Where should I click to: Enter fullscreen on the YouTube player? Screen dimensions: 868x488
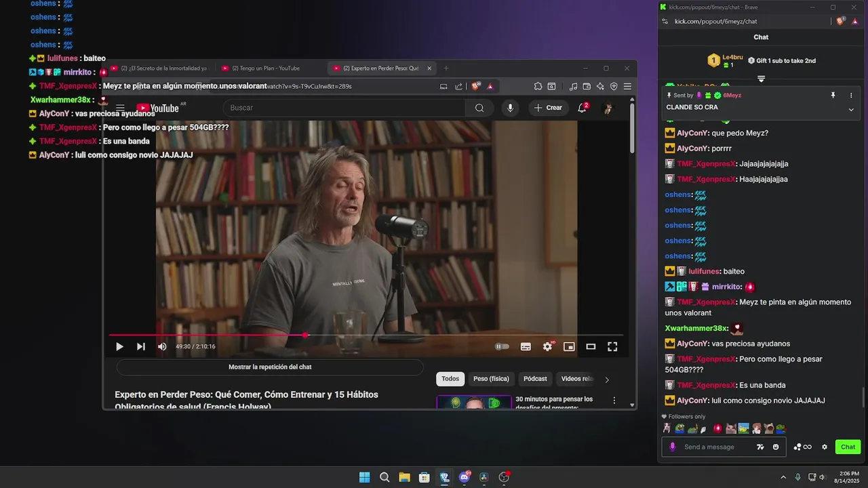612,346
